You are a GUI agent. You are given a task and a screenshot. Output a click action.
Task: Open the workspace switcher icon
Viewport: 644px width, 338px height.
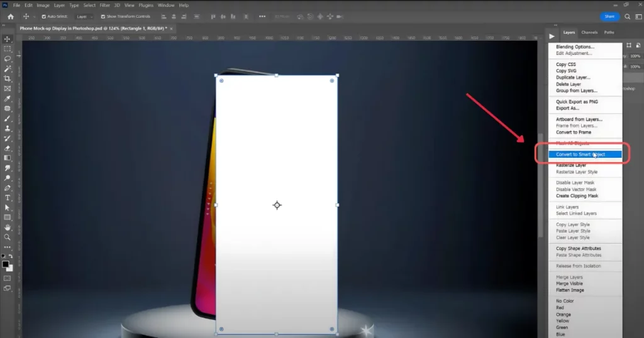pyautogui.click(x=638, y=17)
